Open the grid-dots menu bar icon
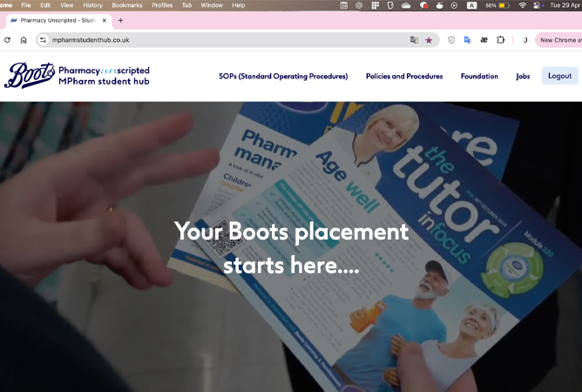 pos(376,5)
